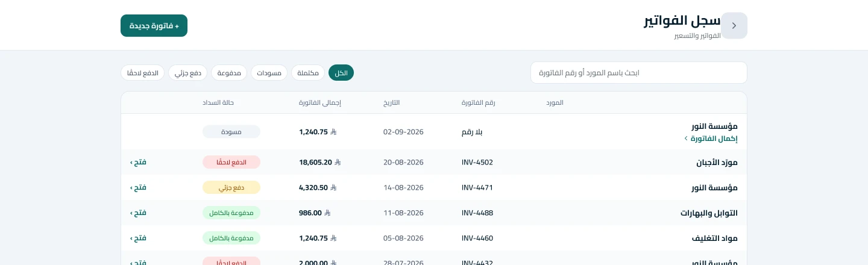868x265 pixels.
Task: Click the المورد column header
Action: (555, 102)
